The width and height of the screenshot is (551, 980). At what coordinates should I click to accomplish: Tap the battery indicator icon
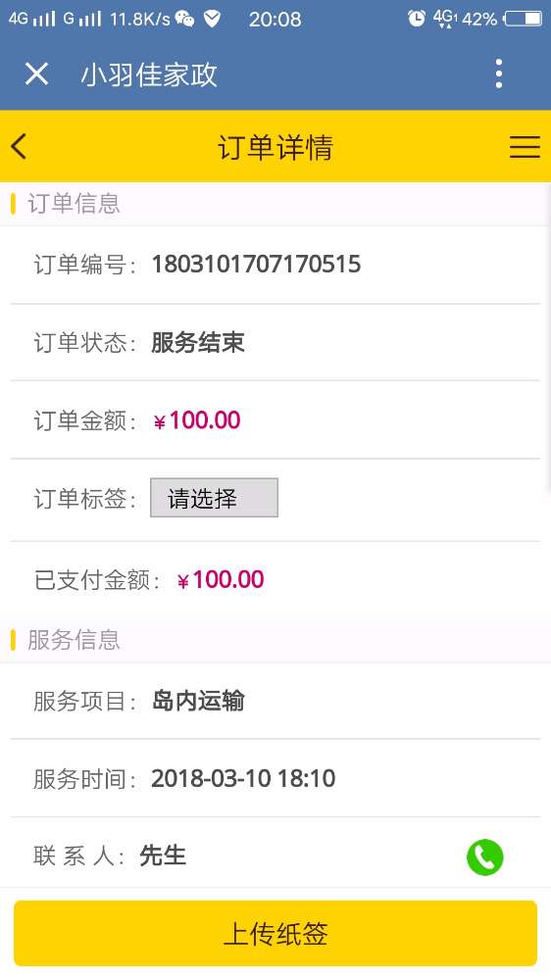click(x=523, y=19)
